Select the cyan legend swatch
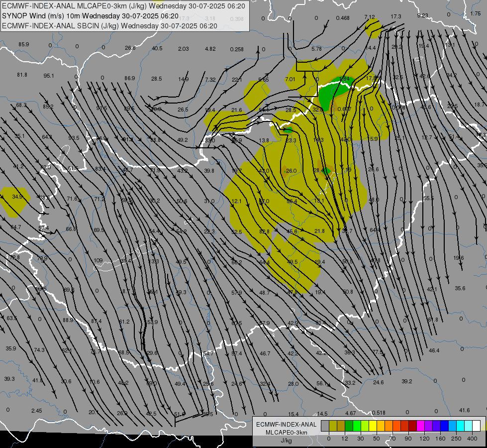This screenshot has width=487, height=448. 460,426
